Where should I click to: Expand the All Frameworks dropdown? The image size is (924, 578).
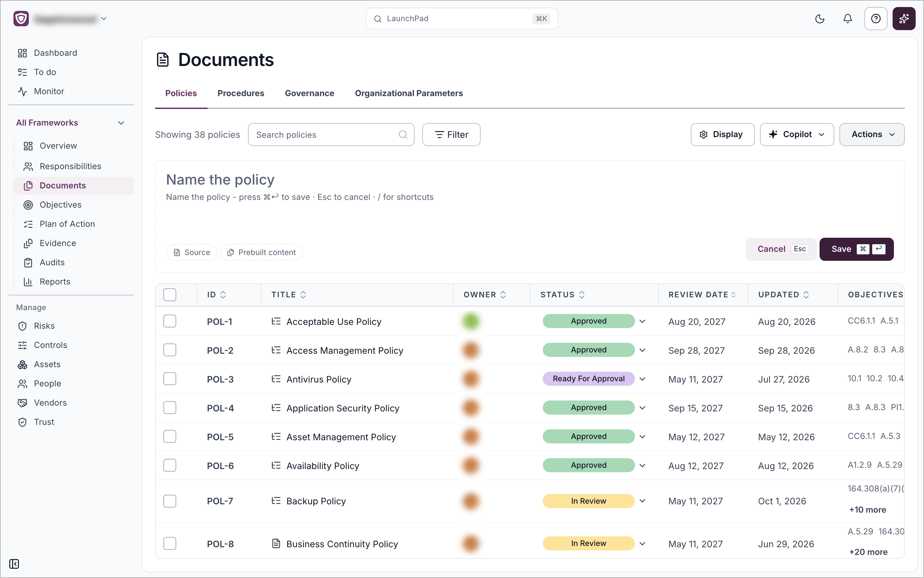coord(70,123)
